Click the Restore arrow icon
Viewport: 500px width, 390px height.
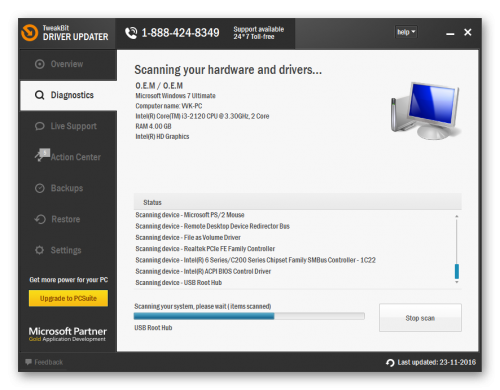click(40, 219)
